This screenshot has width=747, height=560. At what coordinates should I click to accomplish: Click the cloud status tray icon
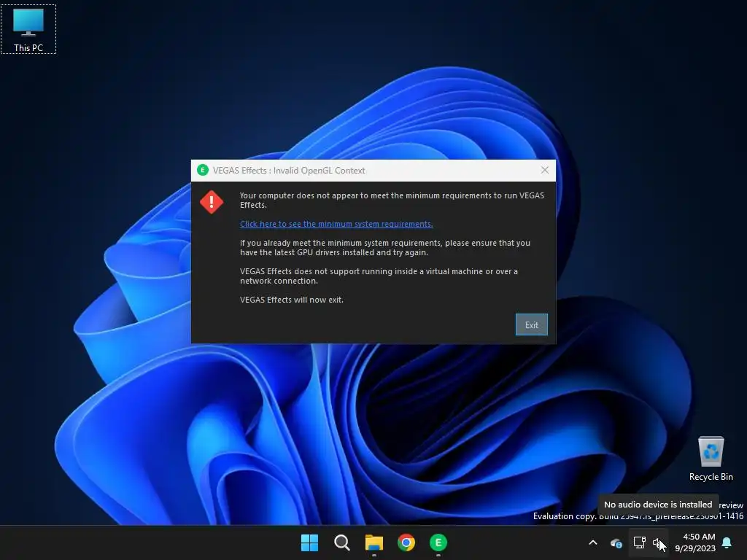click(x=616, y=542)
